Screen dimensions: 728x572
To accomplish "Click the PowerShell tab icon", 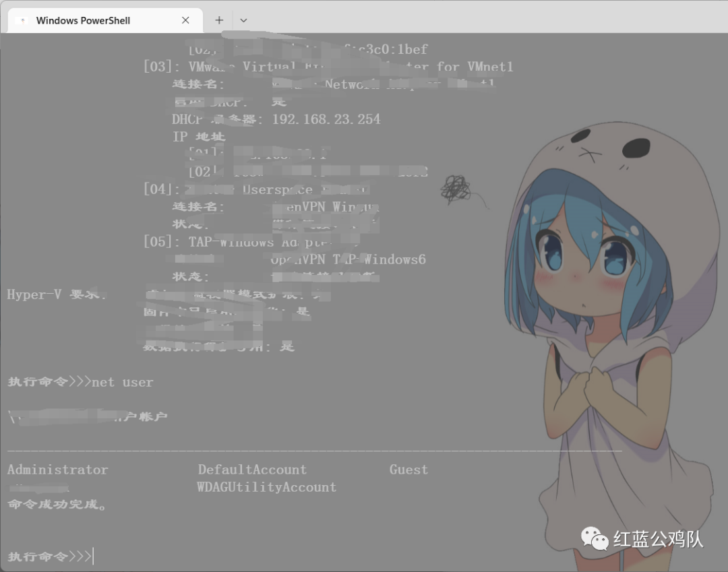I will pyautogui.click(x=22, y=20).
